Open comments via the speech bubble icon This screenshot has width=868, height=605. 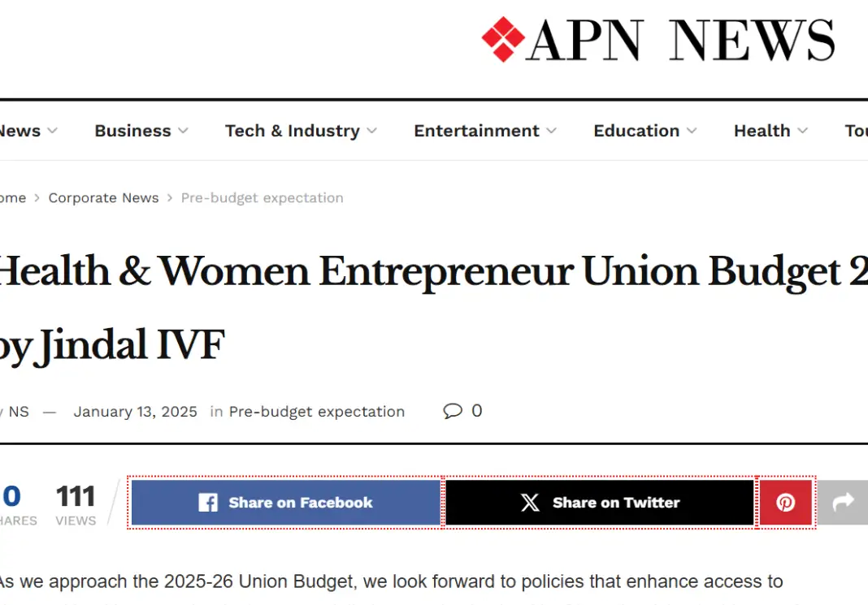point(453,411)
